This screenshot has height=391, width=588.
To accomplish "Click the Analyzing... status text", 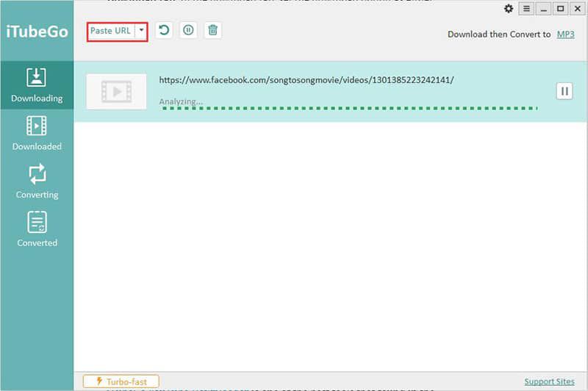I will point(181,101).
